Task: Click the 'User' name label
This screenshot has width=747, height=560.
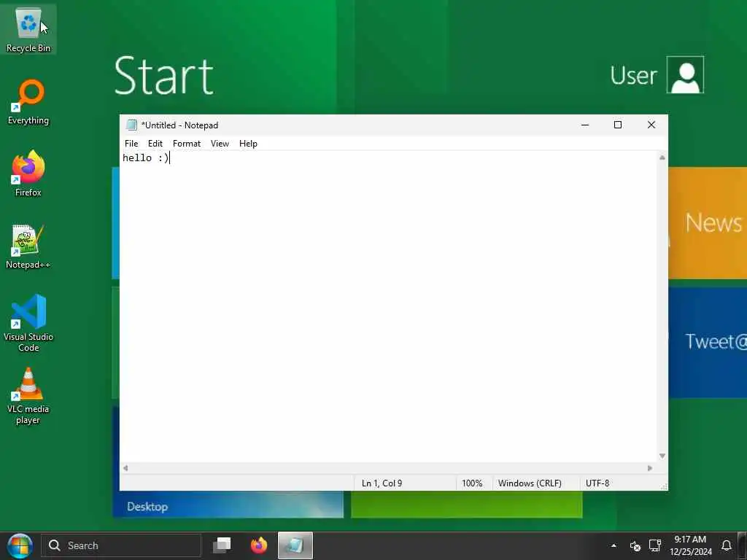Action: 633,75
